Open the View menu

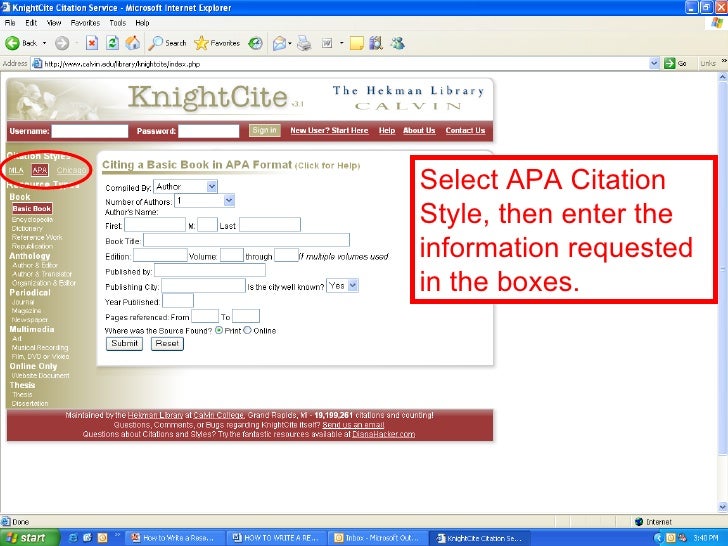(54, 23)
